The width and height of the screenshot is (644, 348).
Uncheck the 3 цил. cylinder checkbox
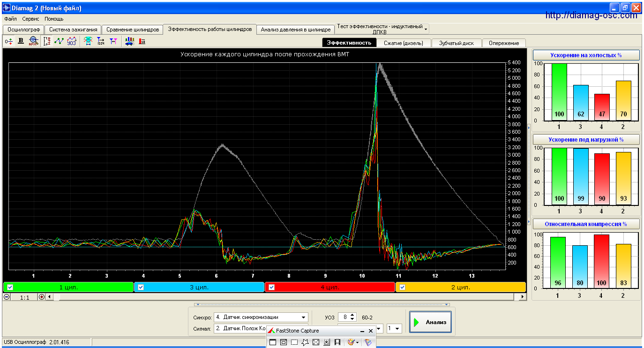(x=141, y=287)
